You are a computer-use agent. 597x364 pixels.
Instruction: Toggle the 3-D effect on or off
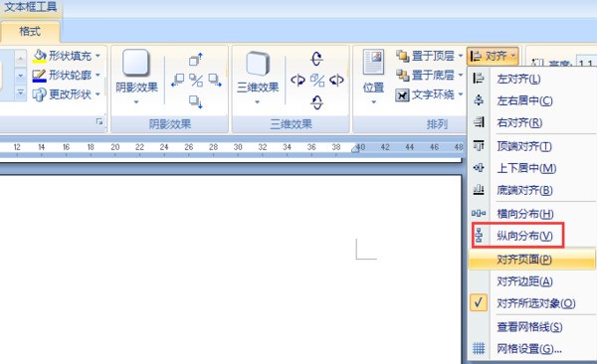pyautogui.click(x=317, y=81)
